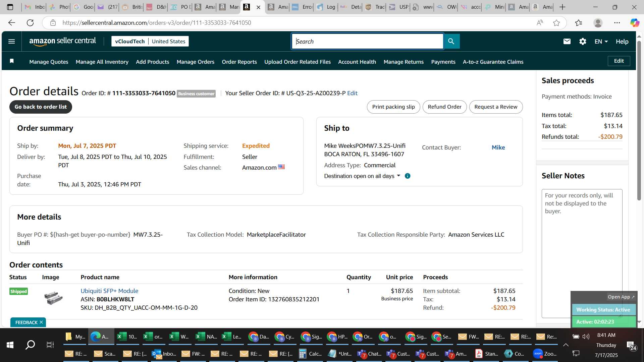Click the FEEDBACK tab label
Viewport: 644px width, 362px height.
pyautogui.click(x=26, y=322)
